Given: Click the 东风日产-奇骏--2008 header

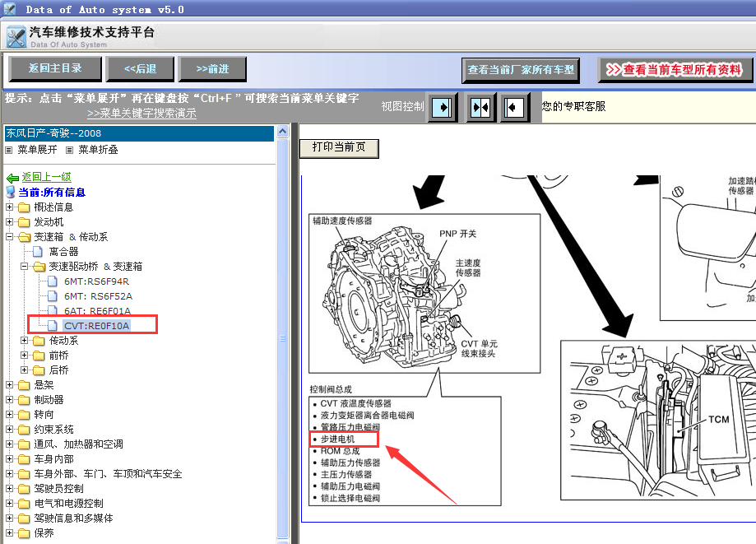Looking at the screenshot, I should pyautogui.click(x=139, y=133).
